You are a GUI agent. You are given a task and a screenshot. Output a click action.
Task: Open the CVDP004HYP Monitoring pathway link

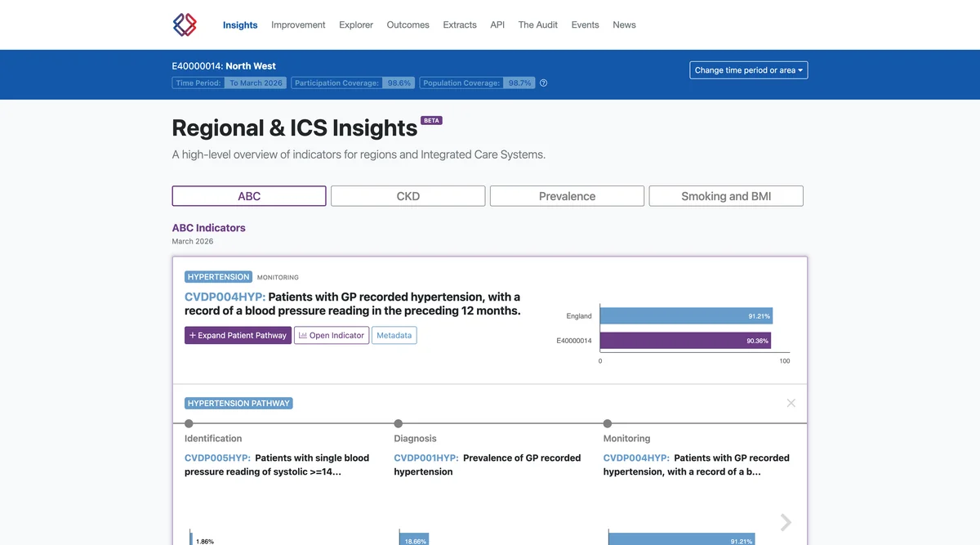coord(636,458)
